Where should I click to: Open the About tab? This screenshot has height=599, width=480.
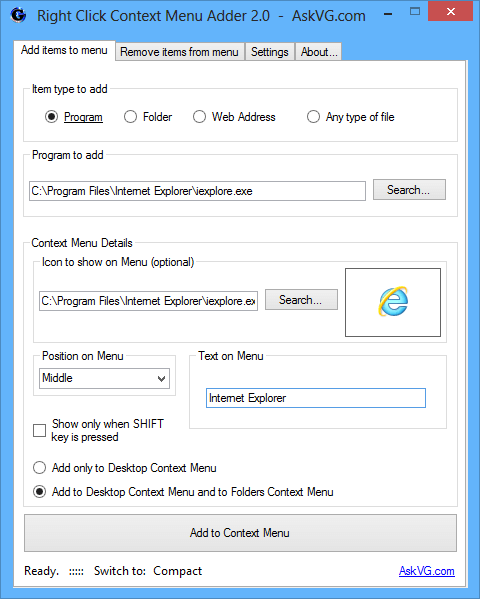pyautogui.click(x=319, y=52)
